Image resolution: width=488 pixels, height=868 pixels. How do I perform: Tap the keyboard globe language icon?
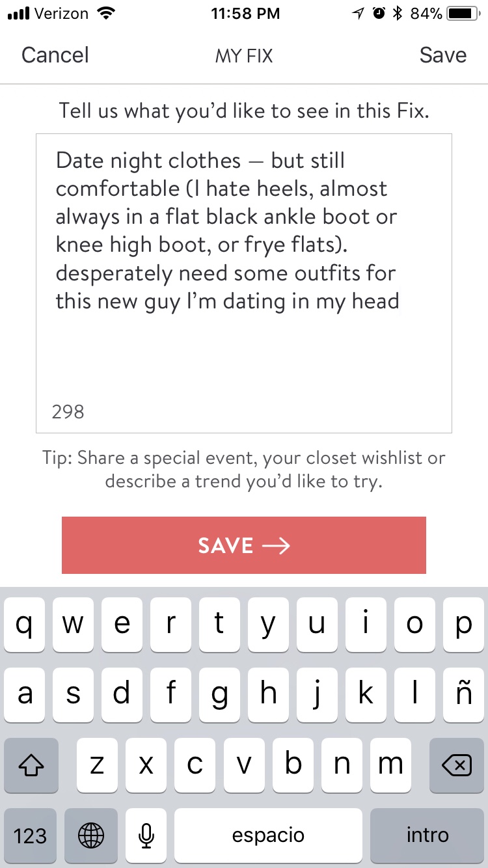90,835
